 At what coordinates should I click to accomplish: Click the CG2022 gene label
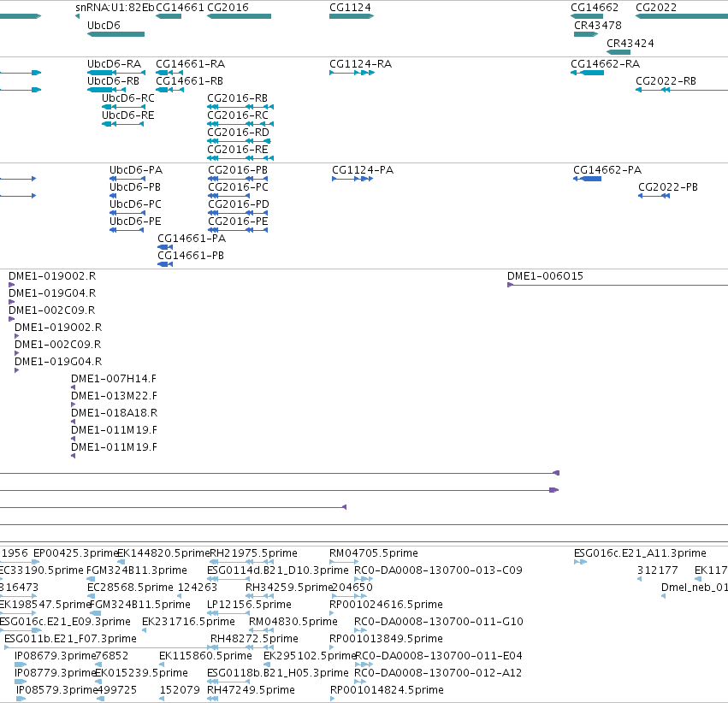click(x=656, y=8)
